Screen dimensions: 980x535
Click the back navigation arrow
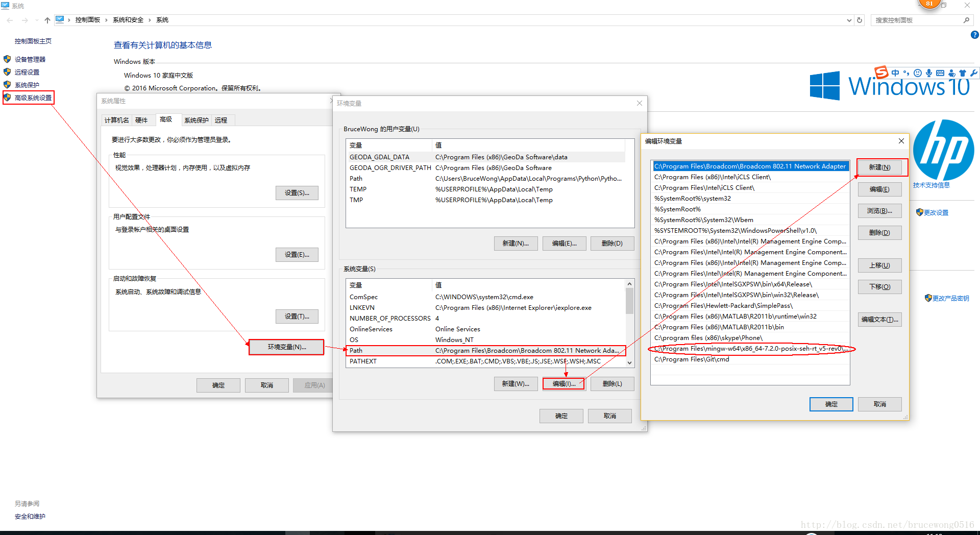coord(10,20)
